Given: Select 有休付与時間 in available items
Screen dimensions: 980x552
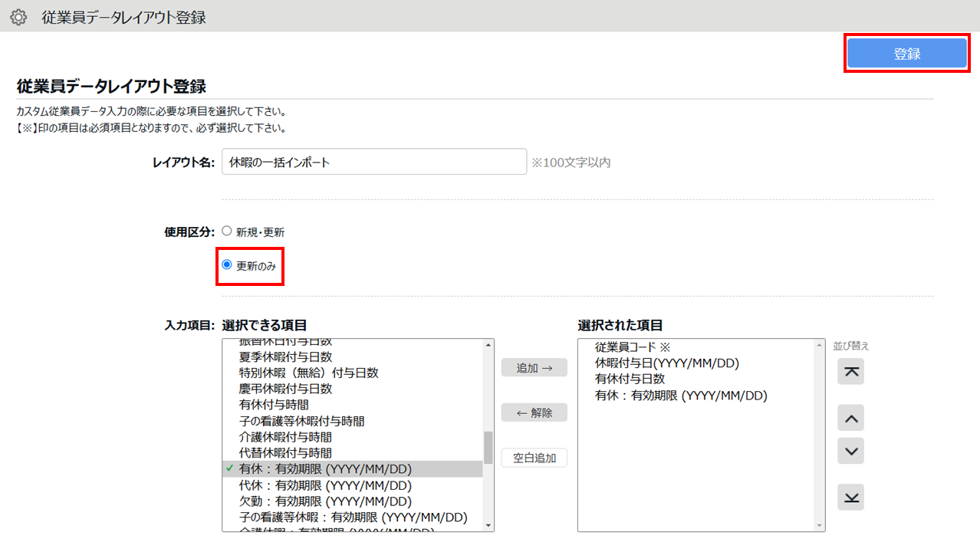Looking at the screenshot, I should [352, 405].
